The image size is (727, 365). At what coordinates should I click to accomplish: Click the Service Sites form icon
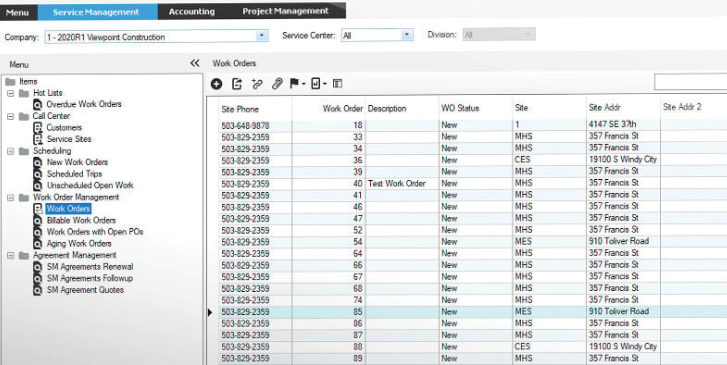click(x=38, y=139)
